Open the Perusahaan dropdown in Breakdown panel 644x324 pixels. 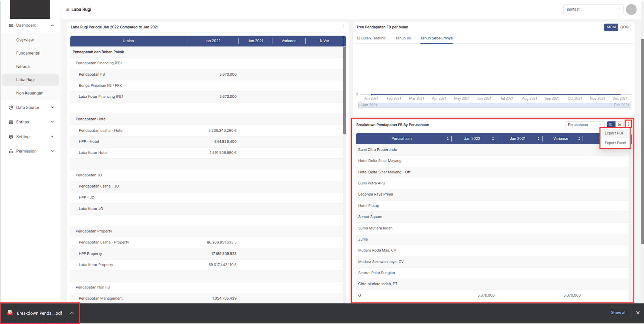(584, 125)
